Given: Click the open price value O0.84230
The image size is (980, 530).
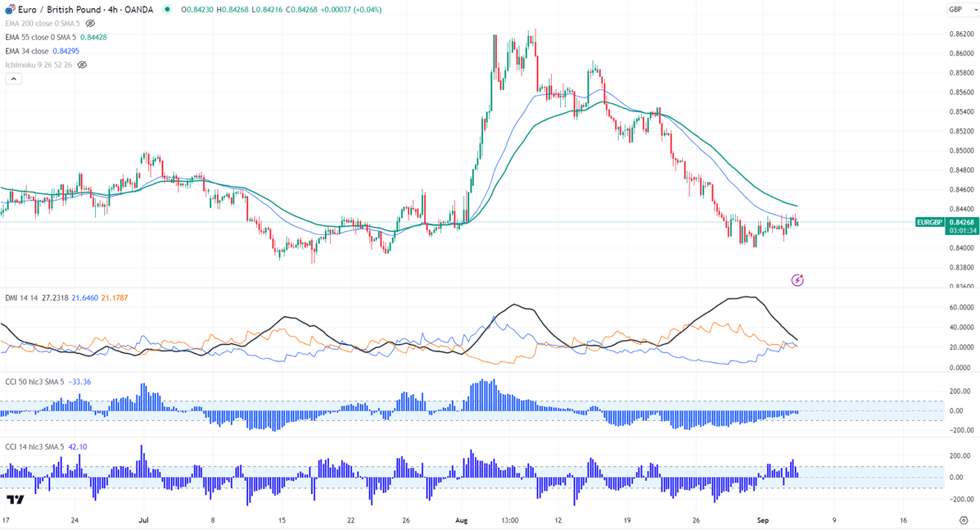Looking at the screenshot, I should tap(197, 10).
